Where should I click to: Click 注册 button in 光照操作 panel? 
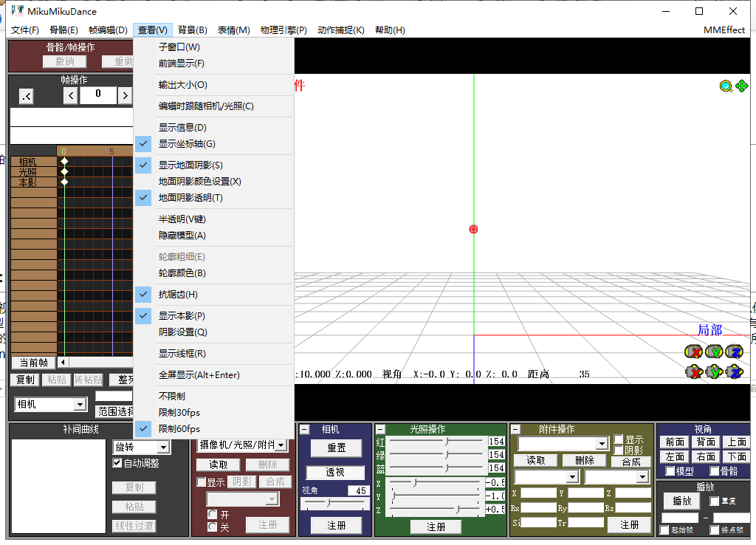coord(436,527)
